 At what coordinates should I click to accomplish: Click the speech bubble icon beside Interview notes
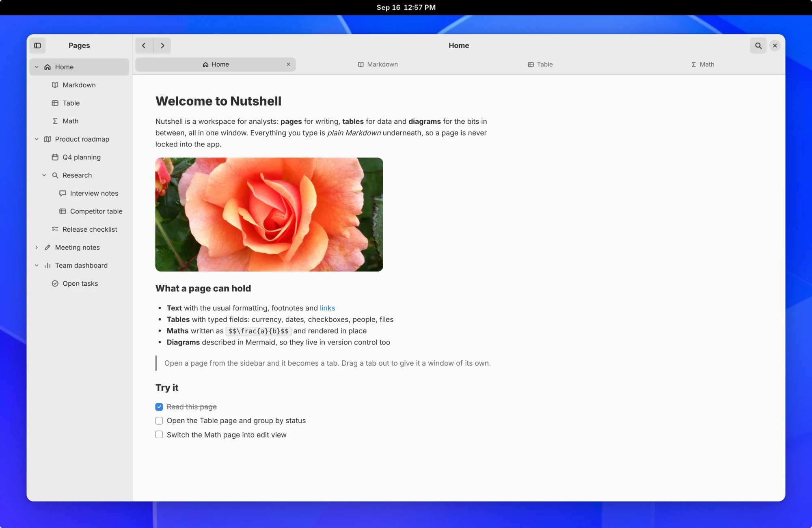click(63, 193)
